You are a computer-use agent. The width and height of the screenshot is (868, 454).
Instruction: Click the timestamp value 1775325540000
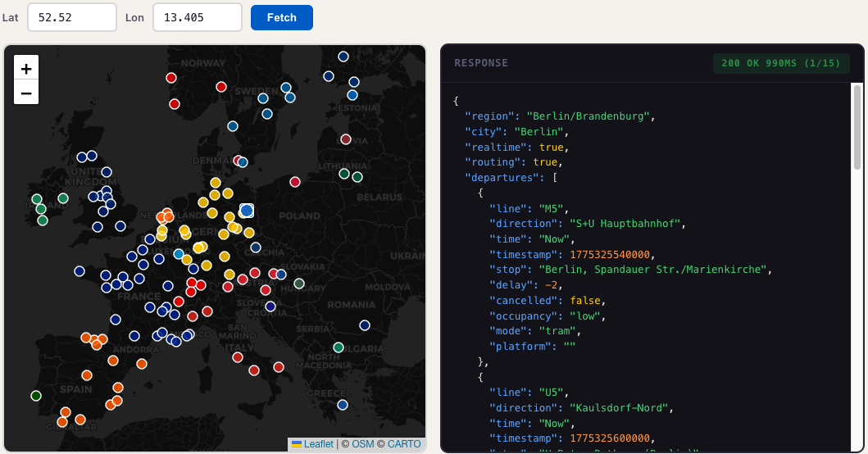click(x=610, y=255)
